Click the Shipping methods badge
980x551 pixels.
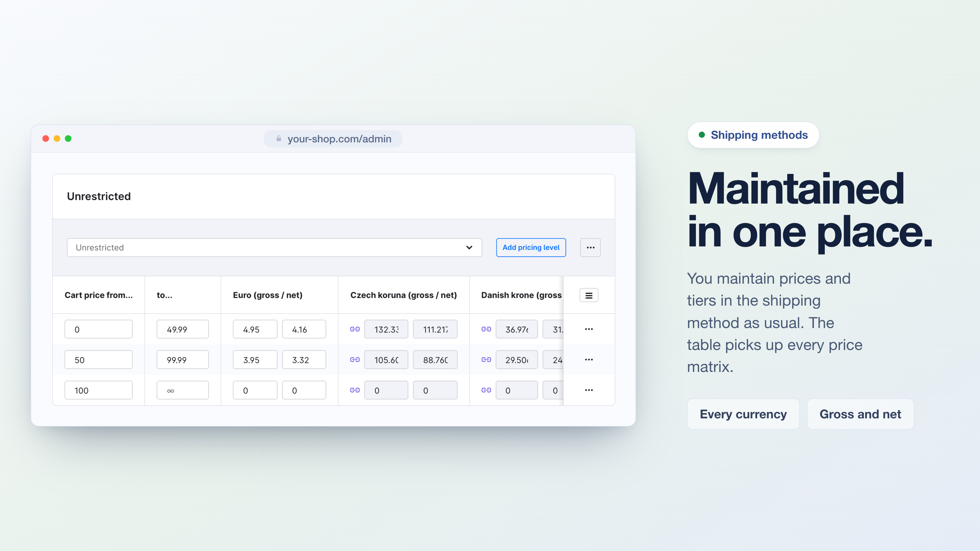(x=753, y=135)
